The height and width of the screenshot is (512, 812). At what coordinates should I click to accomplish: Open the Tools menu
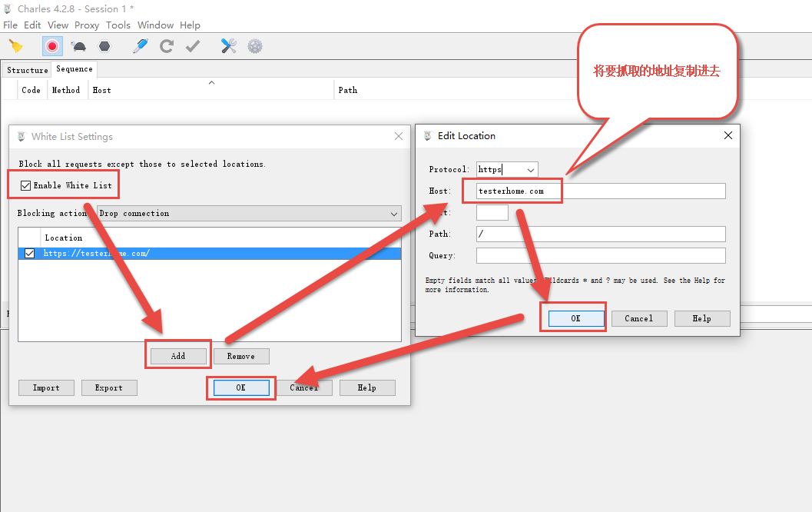pos(118,25)
